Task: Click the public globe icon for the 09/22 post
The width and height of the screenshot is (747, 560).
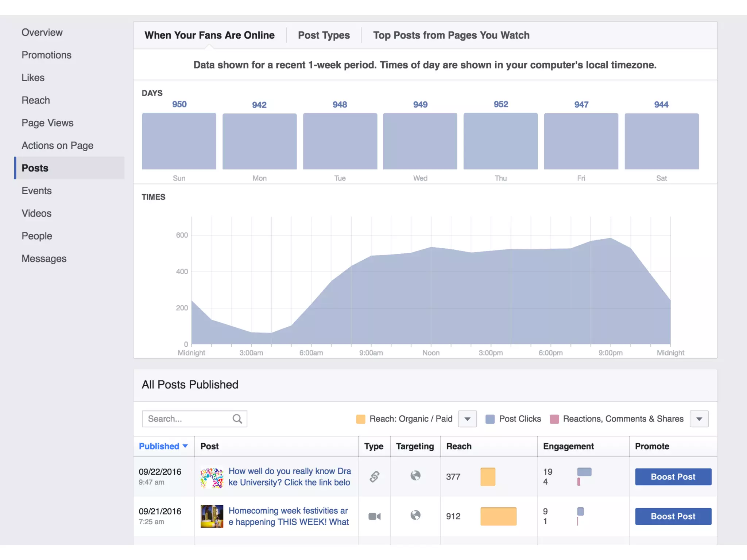Action: (x=415, y=475)
